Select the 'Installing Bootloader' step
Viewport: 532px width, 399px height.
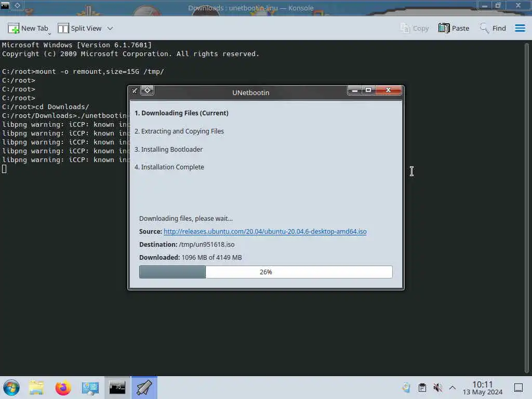point(169,149)
